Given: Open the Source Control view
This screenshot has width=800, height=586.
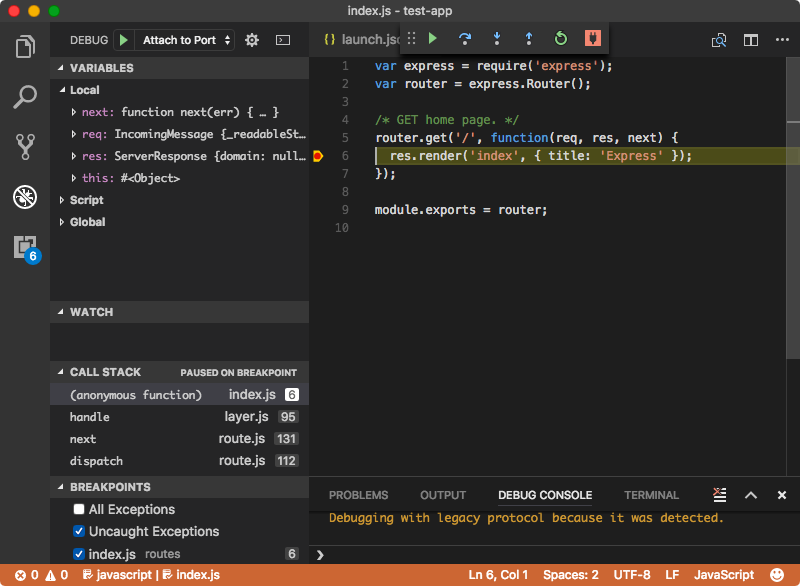Looking at the screenshot, I should pyautogui.click(x=25, y=147).
